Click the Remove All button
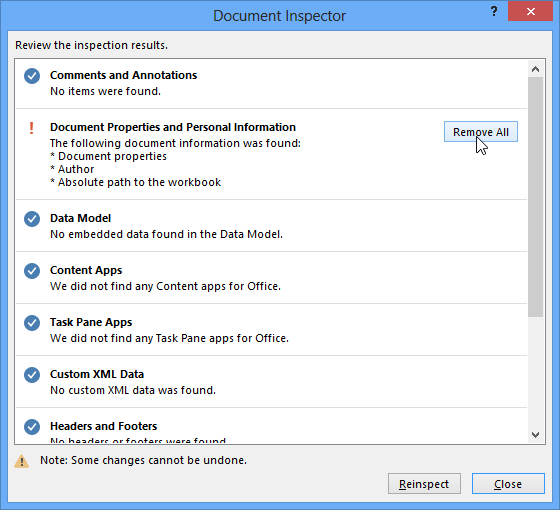Image resolution: width=560 pixels, height=510 pixels. click(x=481, y=132)
